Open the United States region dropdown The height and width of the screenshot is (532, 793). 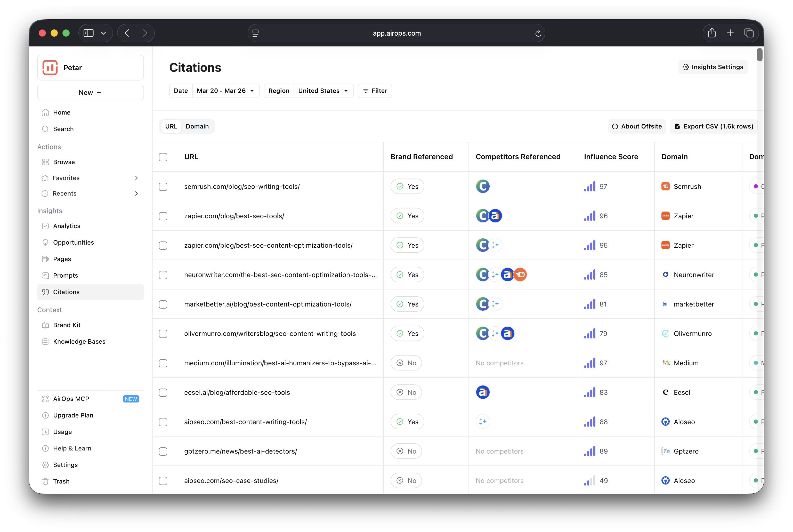point(323,91)
